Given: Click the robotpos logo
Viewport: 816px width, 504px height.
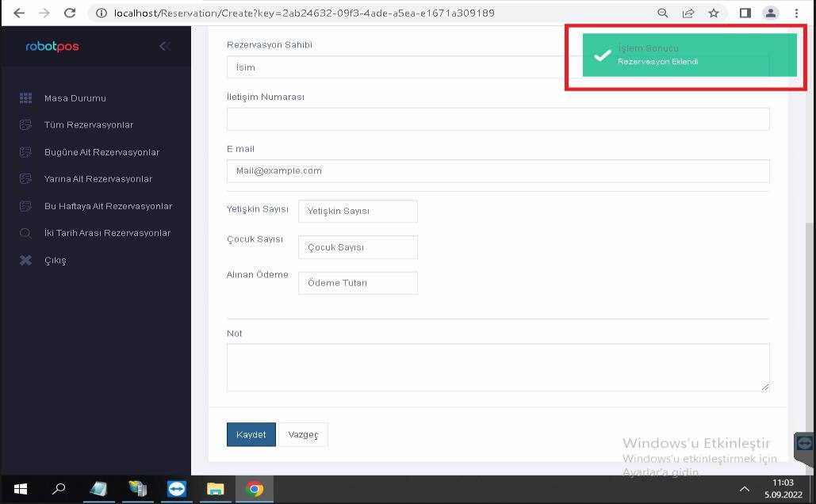Looking at the screenshot, I should click(x=52, y=46).
